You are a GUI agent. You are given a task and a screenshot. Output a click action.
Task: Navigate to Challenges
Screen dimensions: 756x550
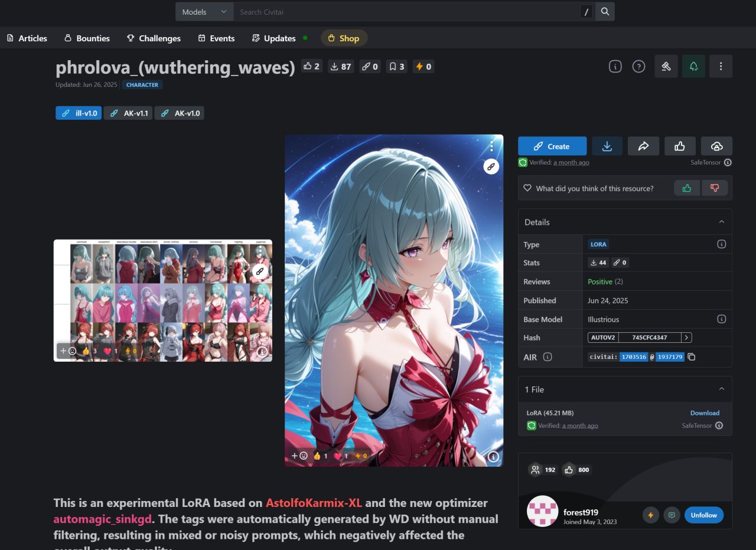tap(154, 38)
